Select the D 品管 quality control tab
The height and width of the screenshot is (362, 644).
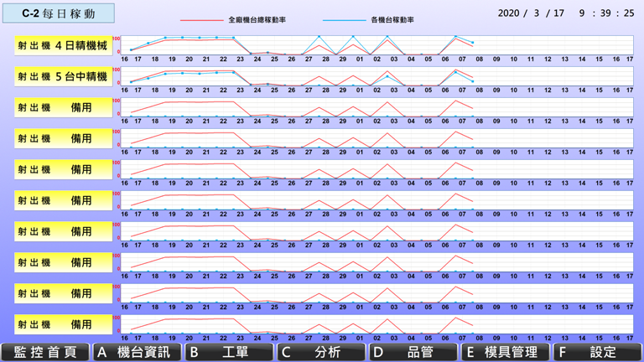coord(413,352)
